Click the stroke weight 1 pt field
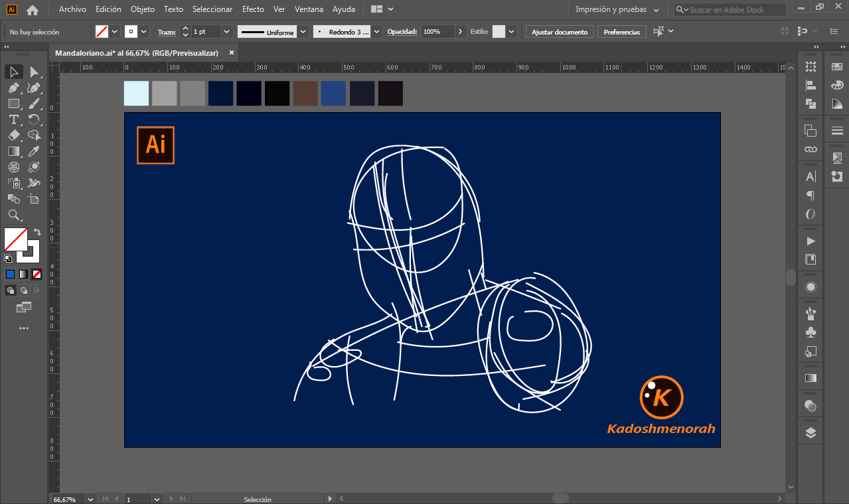849x504 pixels. (x=206, y=31)
